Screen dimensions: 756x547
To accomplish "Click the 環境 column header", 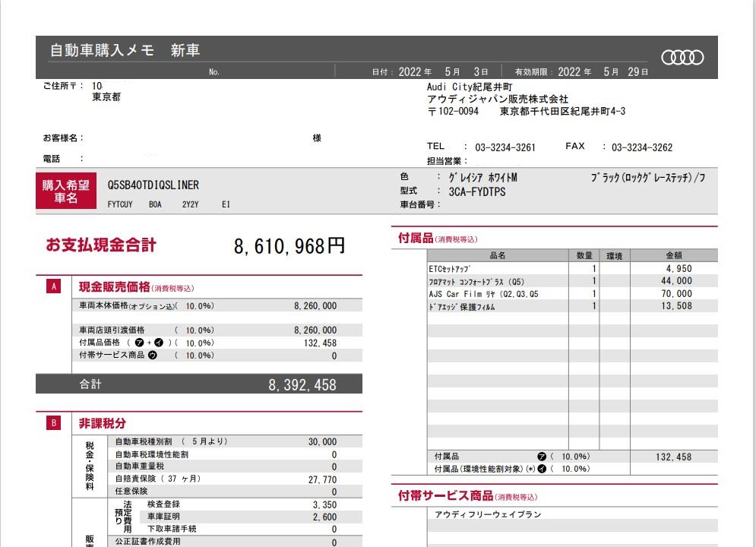I will [614, 256].
